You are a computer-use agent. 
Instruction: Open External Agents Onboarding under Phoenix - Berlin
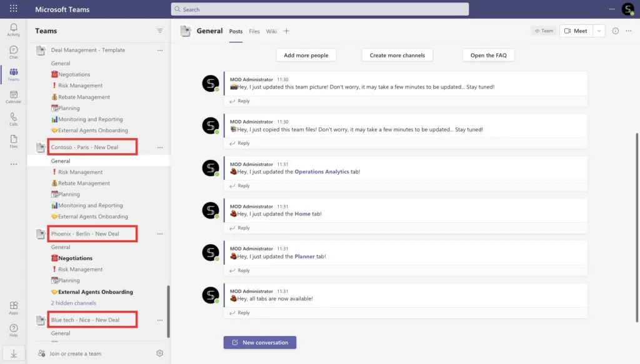click(x=92, y=292)
